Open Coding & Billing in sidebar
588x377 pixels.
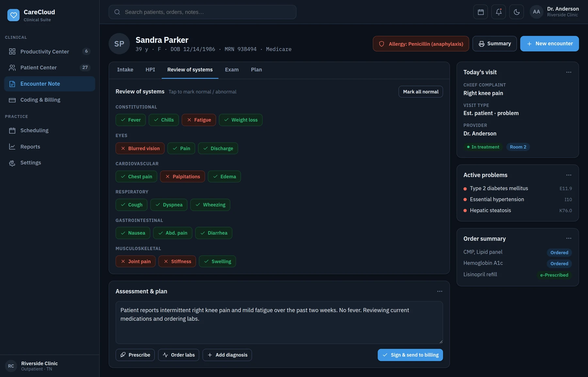(x=50, y=100)
